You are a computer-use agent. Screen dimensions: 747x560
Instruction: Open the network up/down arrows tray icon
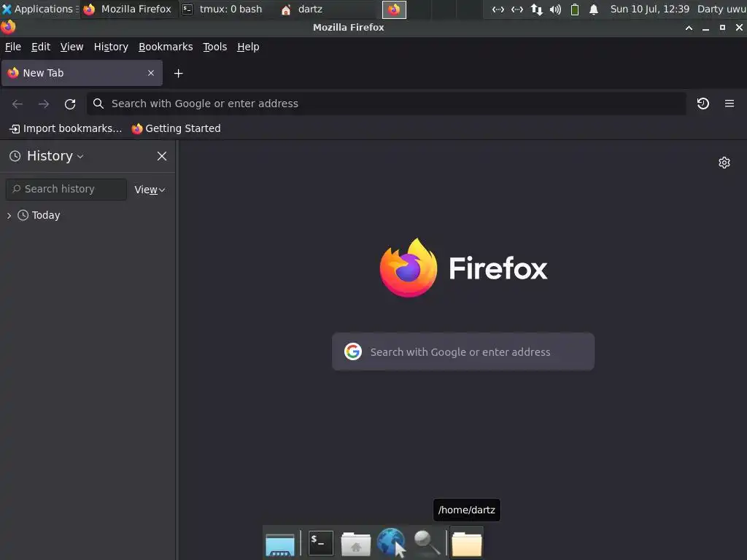[536, 9]
